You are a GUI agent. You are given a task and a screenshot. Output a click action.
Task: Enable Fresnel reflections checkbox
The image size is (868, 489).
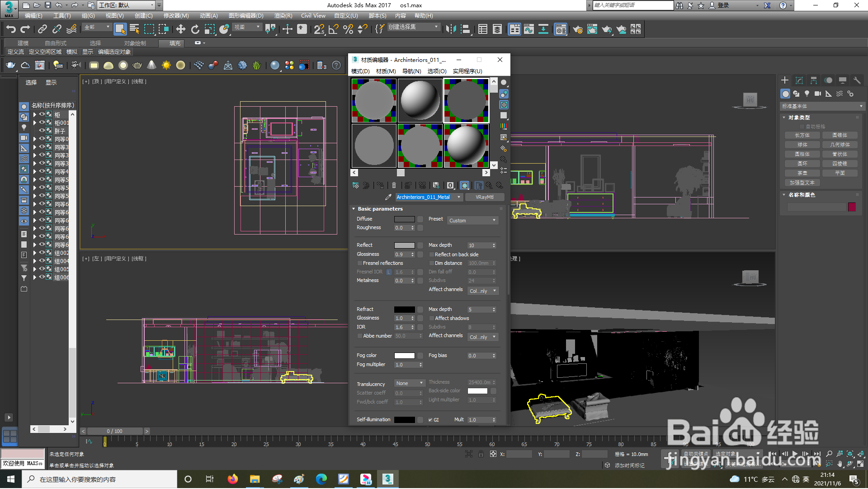tap(360, 263)
